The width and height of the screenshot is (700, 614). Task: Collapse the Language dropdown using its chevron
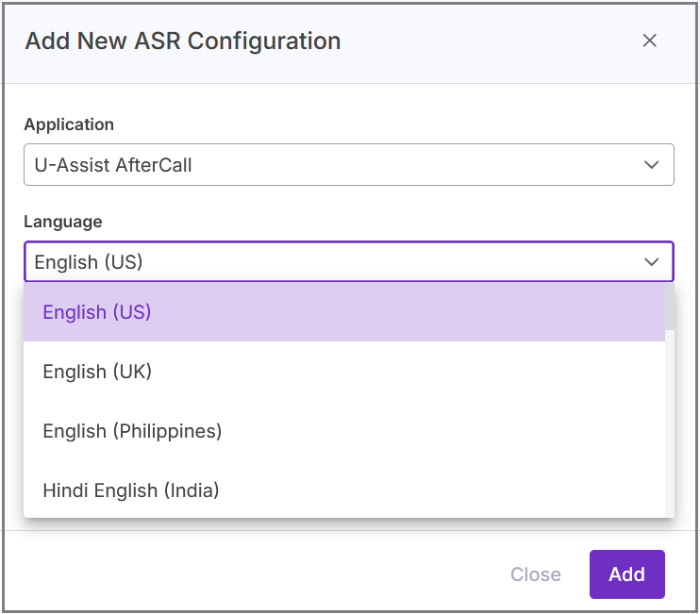[651, 262]
